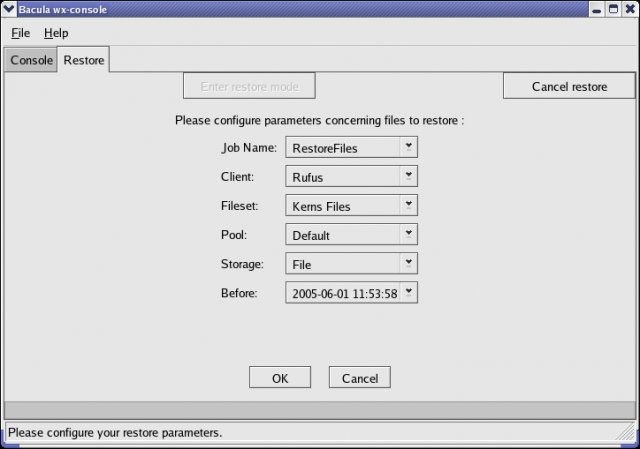Expand the Storage dropdown arrow
The width and height of the screenshot is (640, 449).
click(408, 263)
